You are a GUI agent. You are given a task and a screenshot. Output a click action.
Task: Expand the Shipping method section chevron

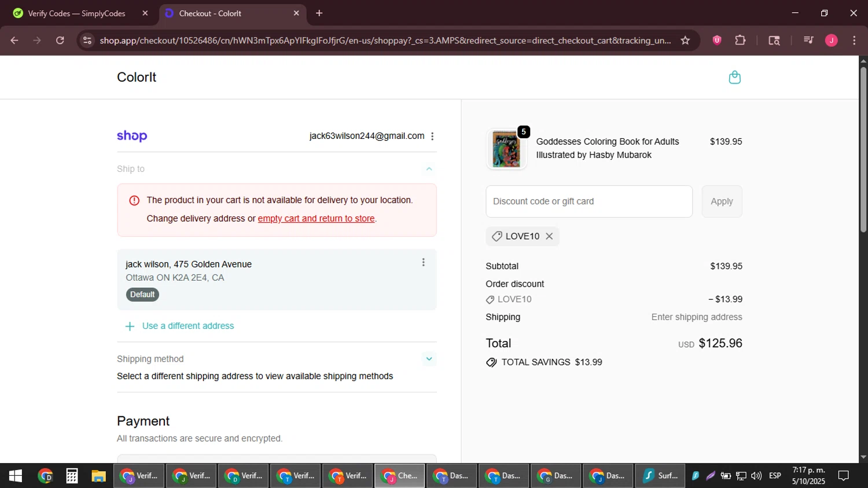[x=429, y=359]
